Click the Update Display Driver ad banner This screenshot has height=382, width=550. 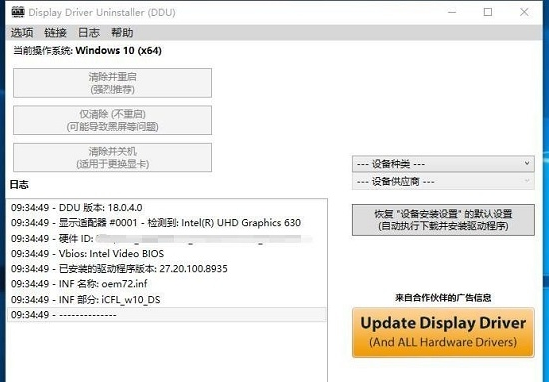443,332
